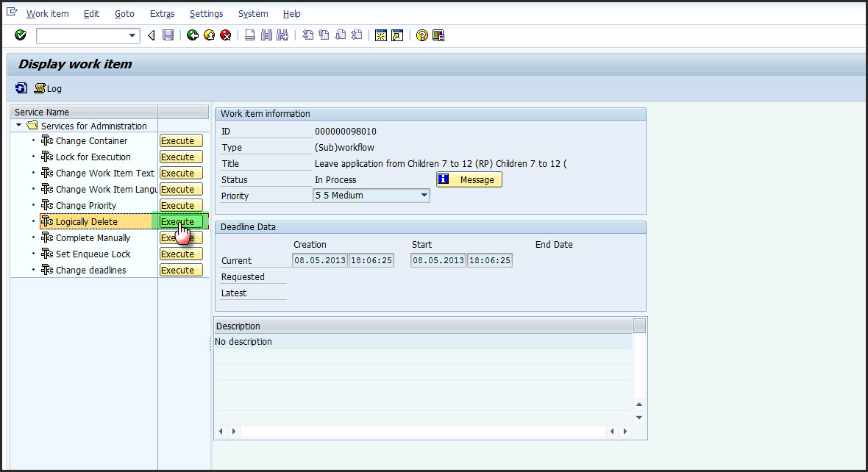868x472 pixels.
Task: Click the Create Shortcut toolbar icon
Action: [397, 35]
